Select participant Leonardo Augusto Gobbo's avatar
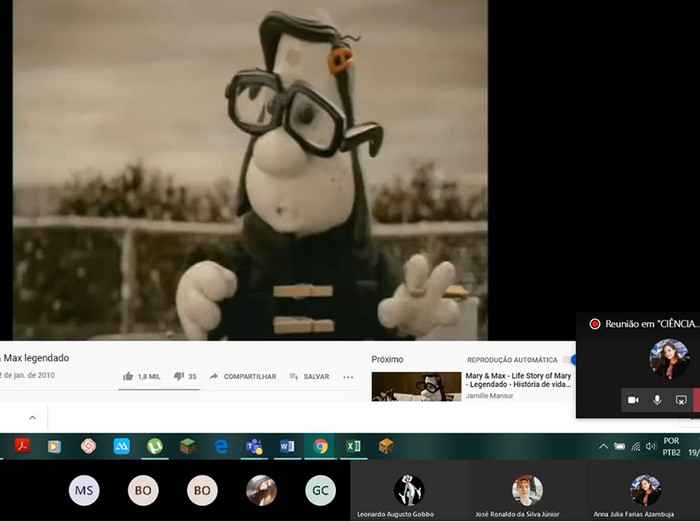This screenshot has width=700, height=522. pos(408,490)
